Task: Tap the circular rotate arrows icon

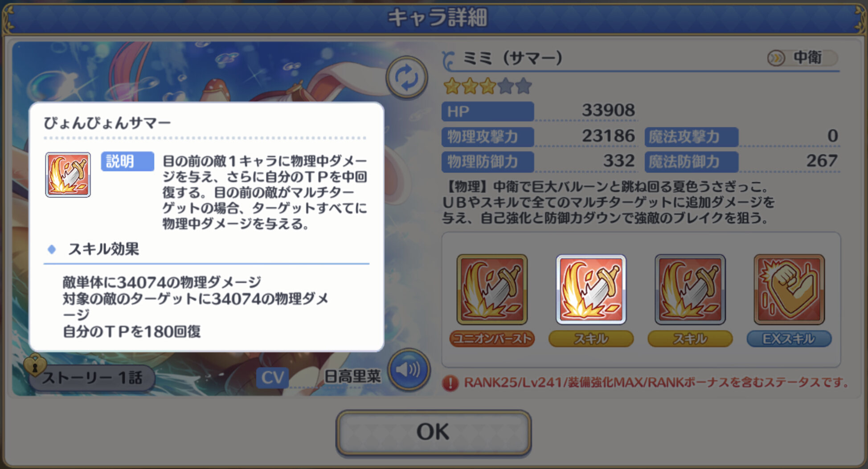Action: click(406, 77)
